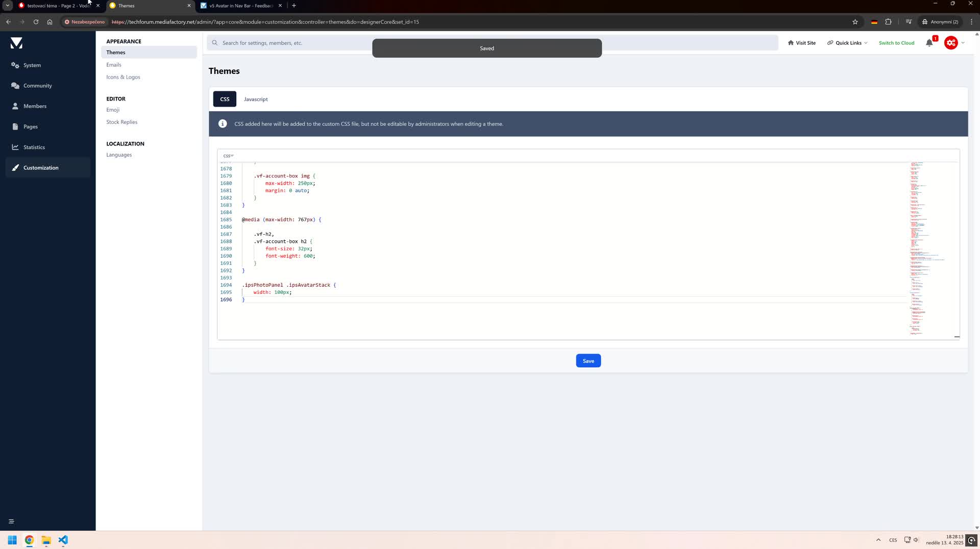This screenshot has height=549, width=980.
Task: Select Themes in Appearance menu
Action: pos(149,53)
